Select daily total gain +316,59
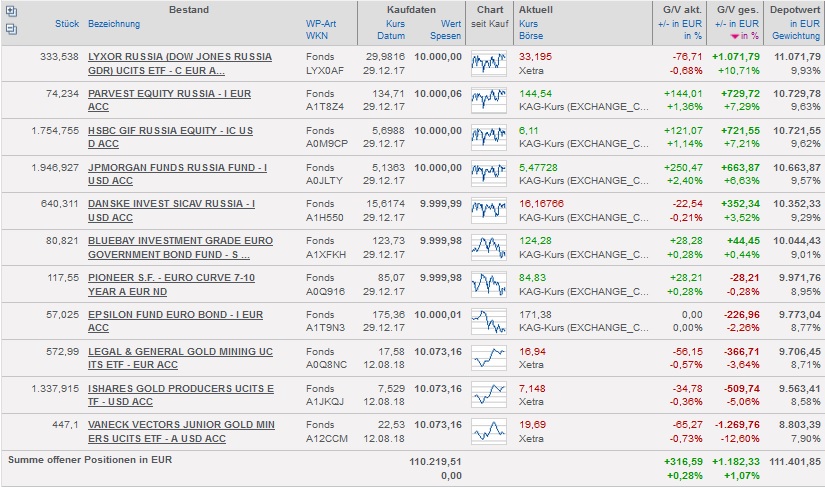The width and height of the screenshot is (825, 487). tap(683, 461)
